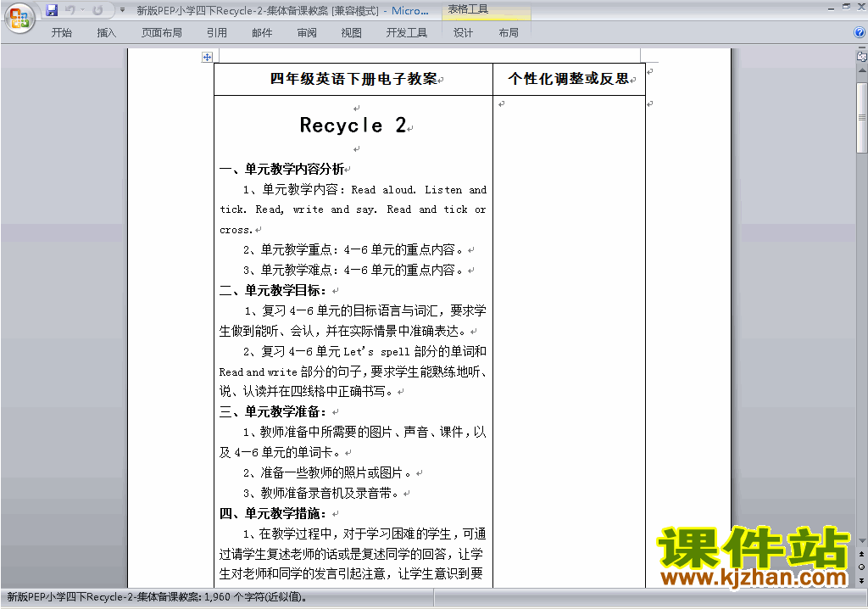Image resolution: width=868 pixels, height=609 pixels.
Task: Click the vertical scrollbar up arrow
Action: (861, 71)
